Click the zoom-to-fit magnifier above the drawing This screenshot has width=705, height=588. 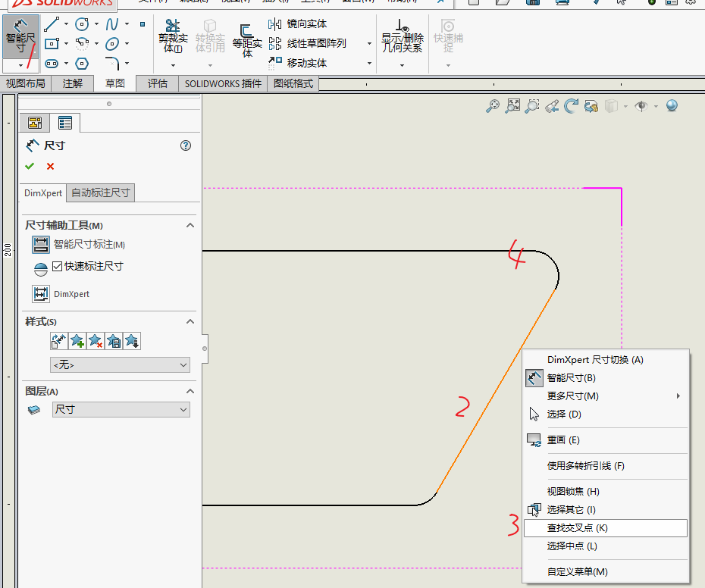512,105
